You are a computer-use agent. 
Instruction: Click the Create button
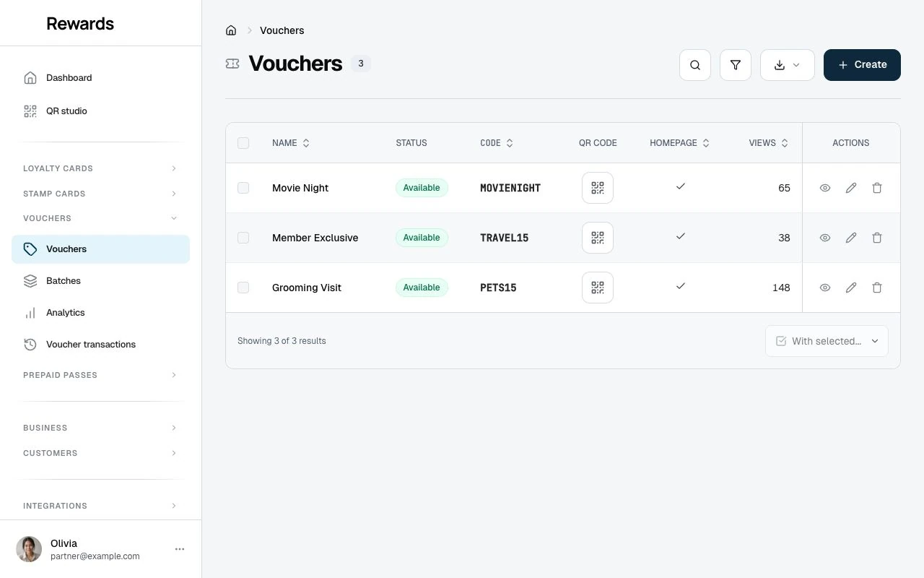click(x=862, y=65)
